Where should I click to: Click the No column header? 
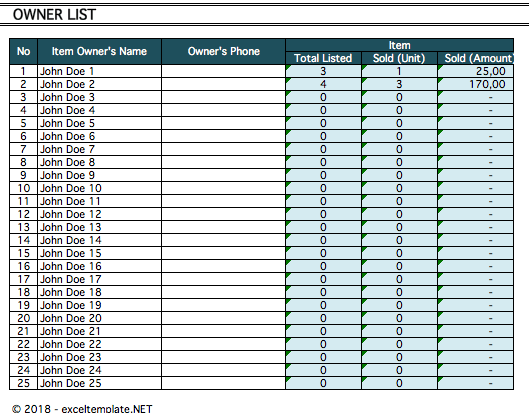pos(23,52)
